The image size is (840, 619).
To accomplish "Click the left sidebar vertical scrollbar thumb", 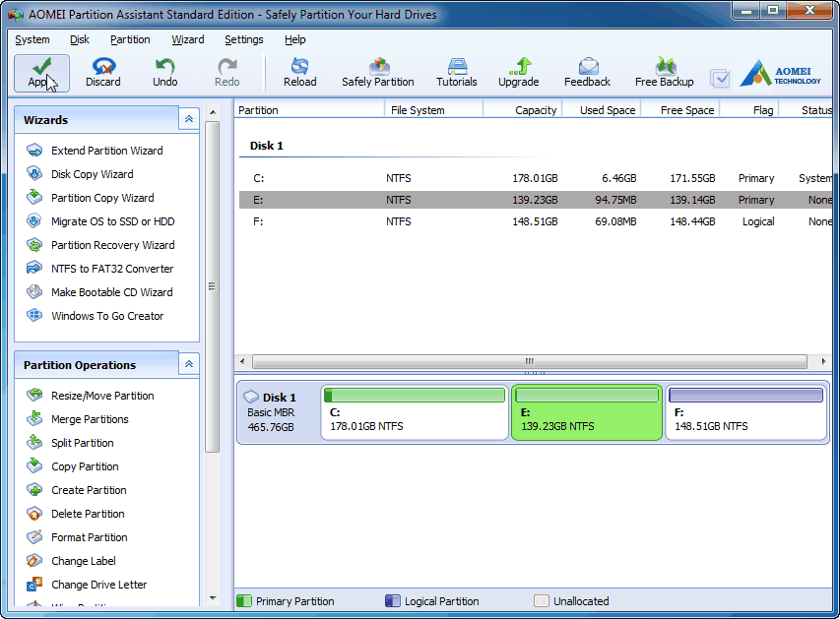I will [213, 286].
